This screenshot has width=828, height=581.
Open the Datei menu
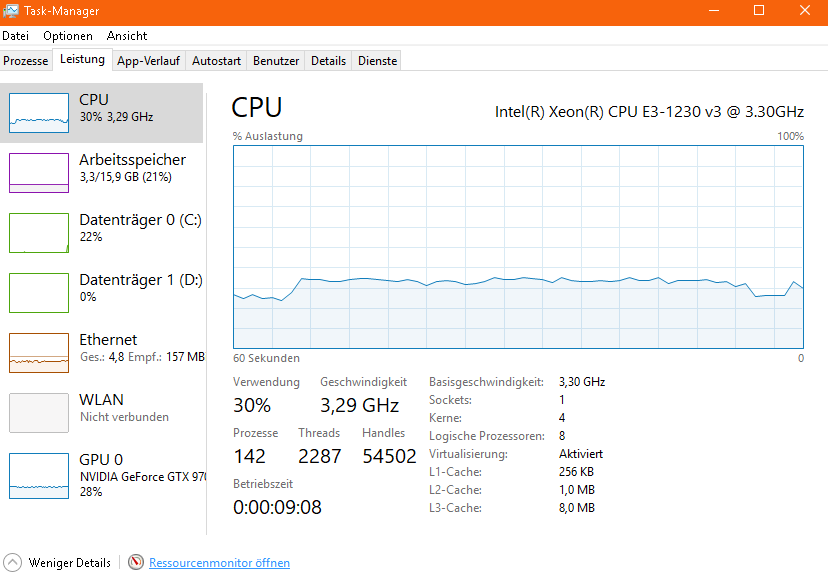tap(15, 35)
